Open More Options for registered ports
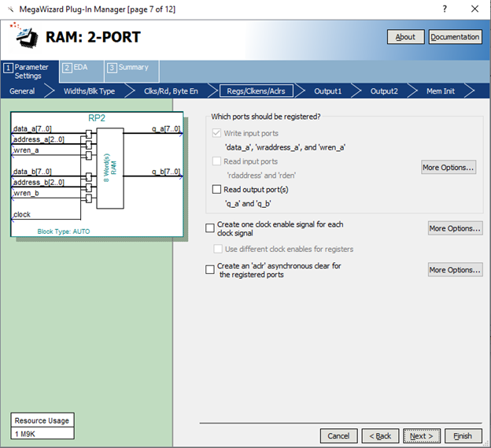This screenshot has width=491, height=448. [x=449, y=167]
